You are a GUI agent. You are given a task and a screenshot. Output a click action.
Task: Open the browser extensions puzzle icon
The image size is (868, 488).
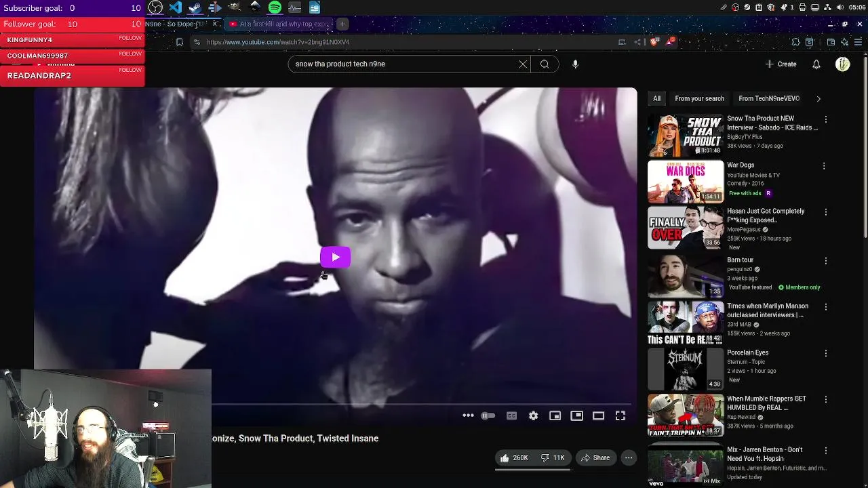coord(795,42)
